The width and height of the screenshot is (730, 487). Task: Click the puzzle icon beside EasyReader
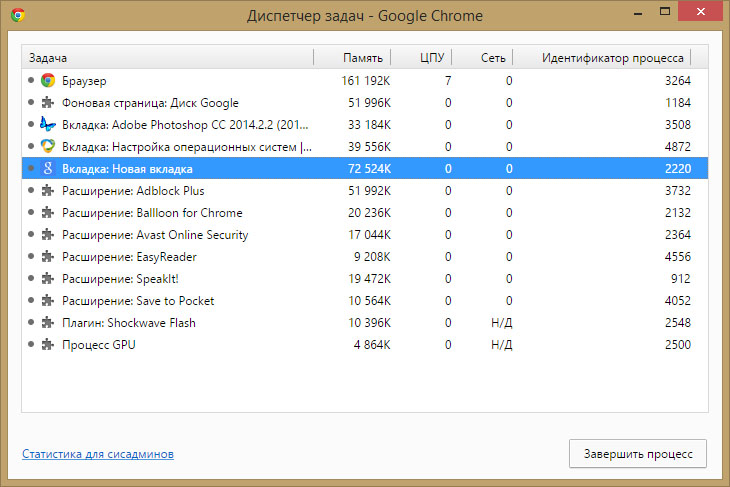point(47,256)
